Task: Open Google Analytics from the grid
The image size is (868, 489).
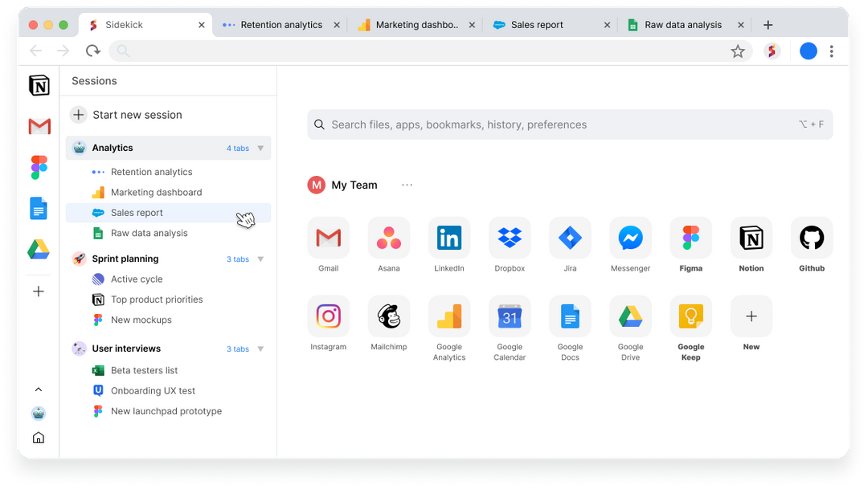Action: 449,316
